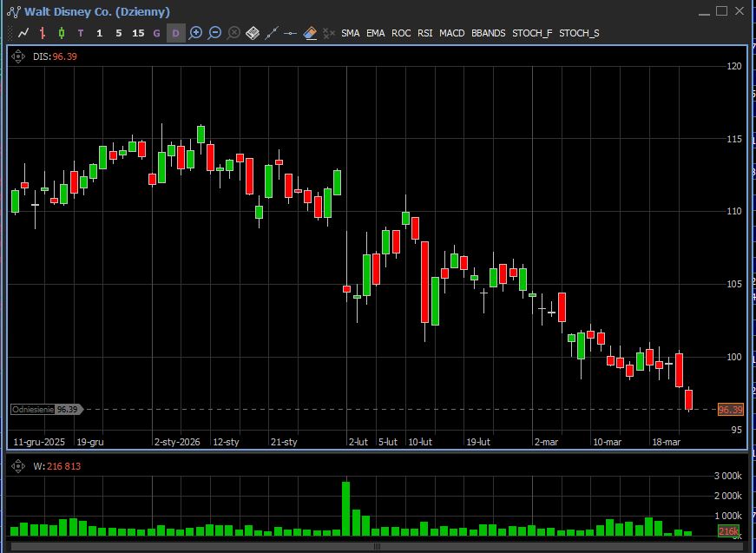Select the bar (OHLC) chart type

[43, 33]
